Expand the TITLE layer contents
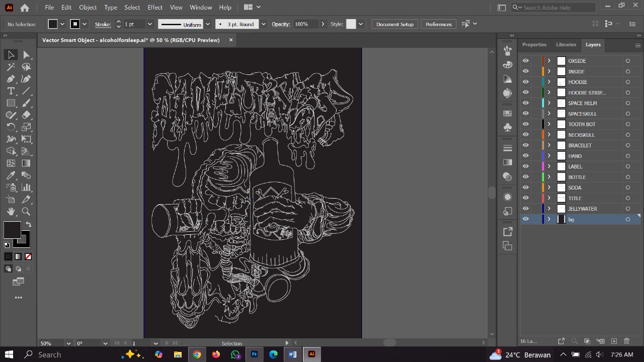Screen dimensions: 644x362 [549, 198]
